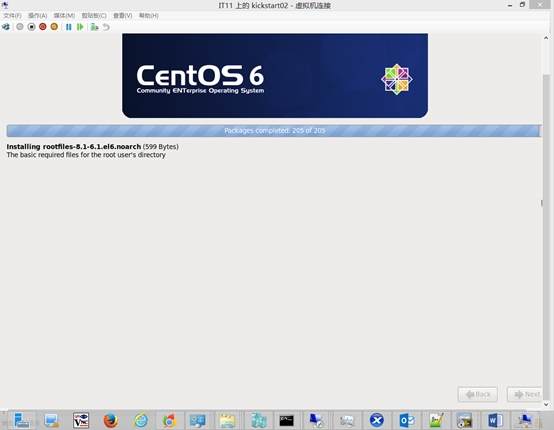Click the green Reset VM icon

pyautogui.click(x=80, y=27)
